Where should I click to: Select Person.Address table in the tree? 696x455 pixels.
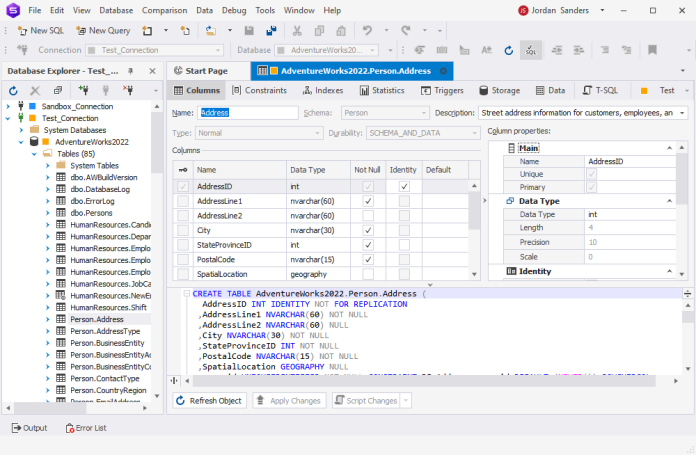[x=97, y=318]
